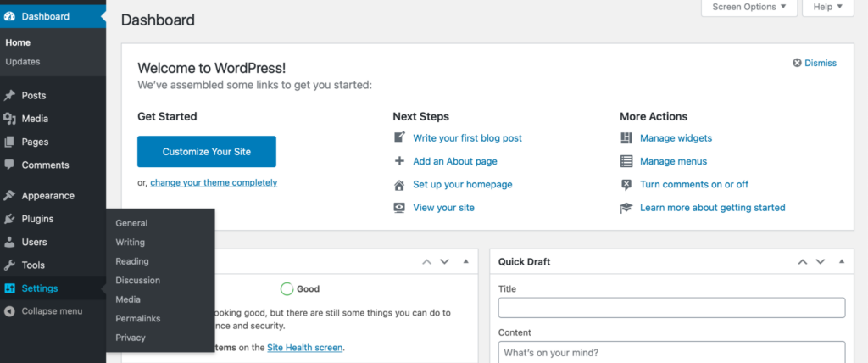868x363 pixels.
Task: Click the Pages icon in sidebar
Action: 9,142
